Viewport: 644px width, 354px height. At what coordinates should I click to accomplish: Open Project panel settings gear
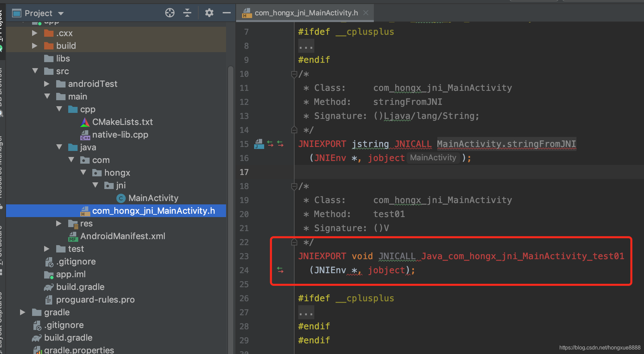(209, 13)
